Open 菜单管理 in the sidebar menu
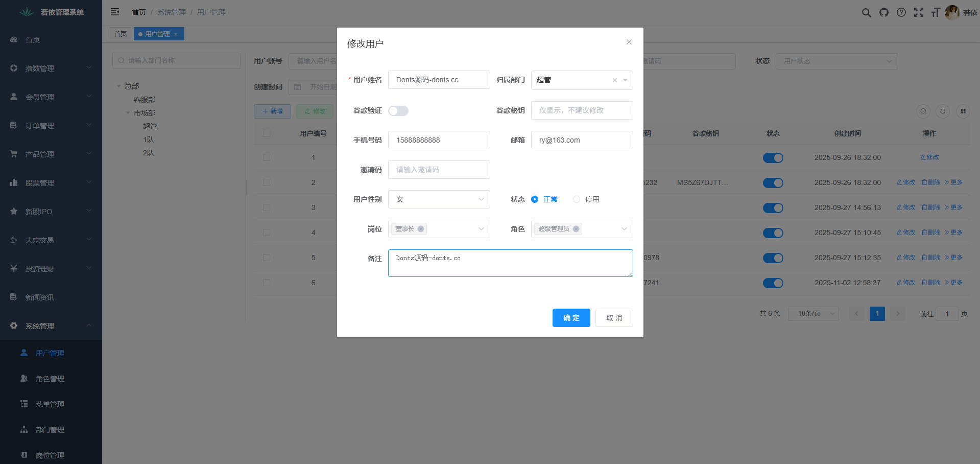The width and height of the screenshot is (980, 464). [x=50, y=404]
